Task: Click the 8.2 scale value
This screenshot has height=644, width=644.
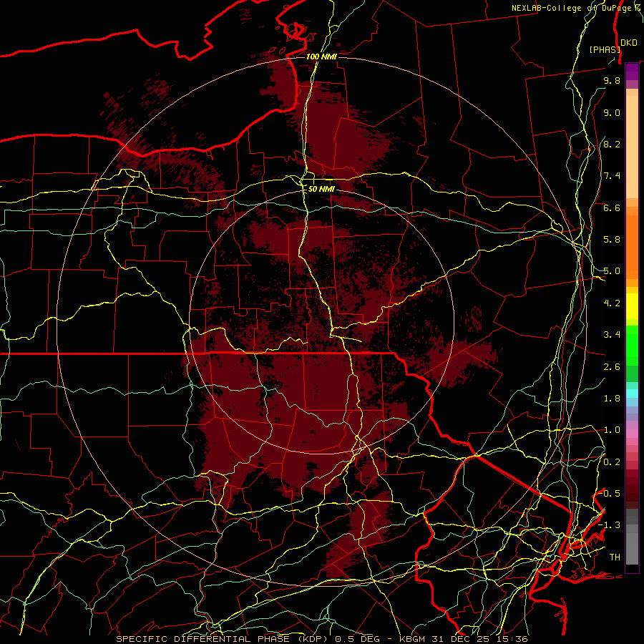Action: click(x=612, y=144)
